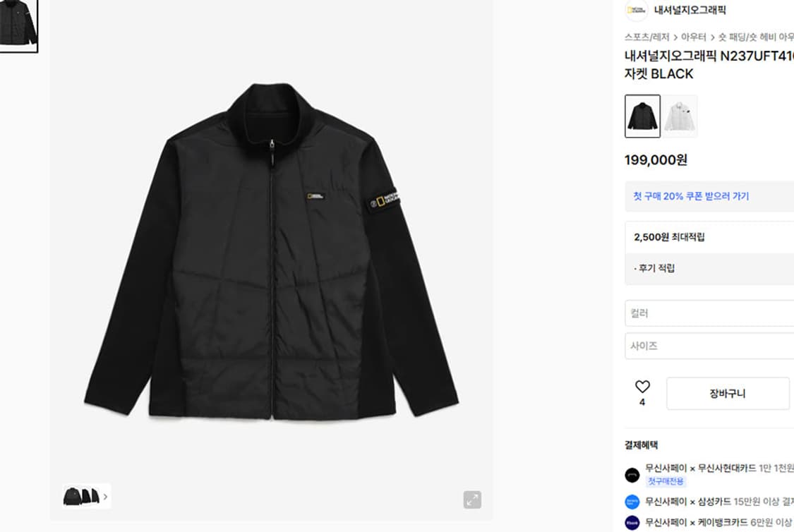Open the 스포츠/레저 breadcrumb category
794x532 pixels.
(x=646, y=37)
